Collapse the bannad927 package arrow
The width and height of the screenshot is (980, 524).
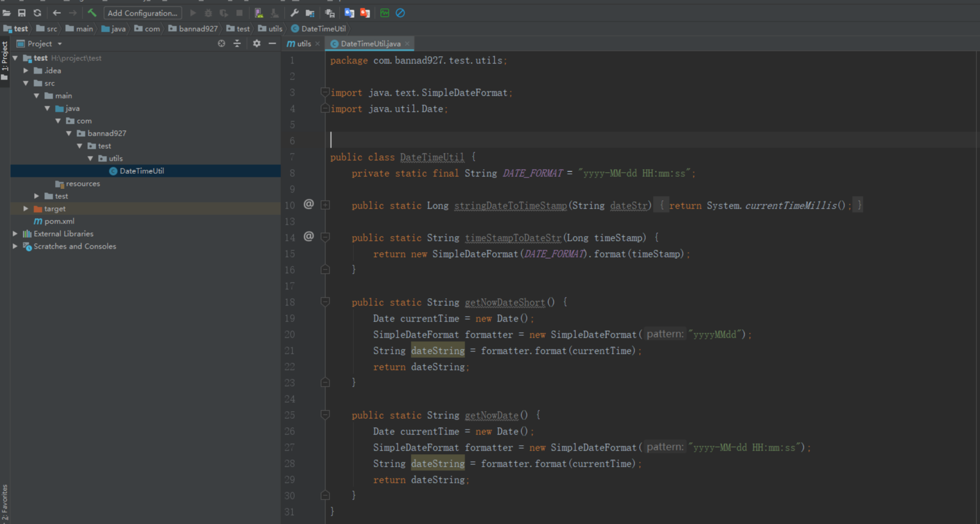[x=69, y=133]
